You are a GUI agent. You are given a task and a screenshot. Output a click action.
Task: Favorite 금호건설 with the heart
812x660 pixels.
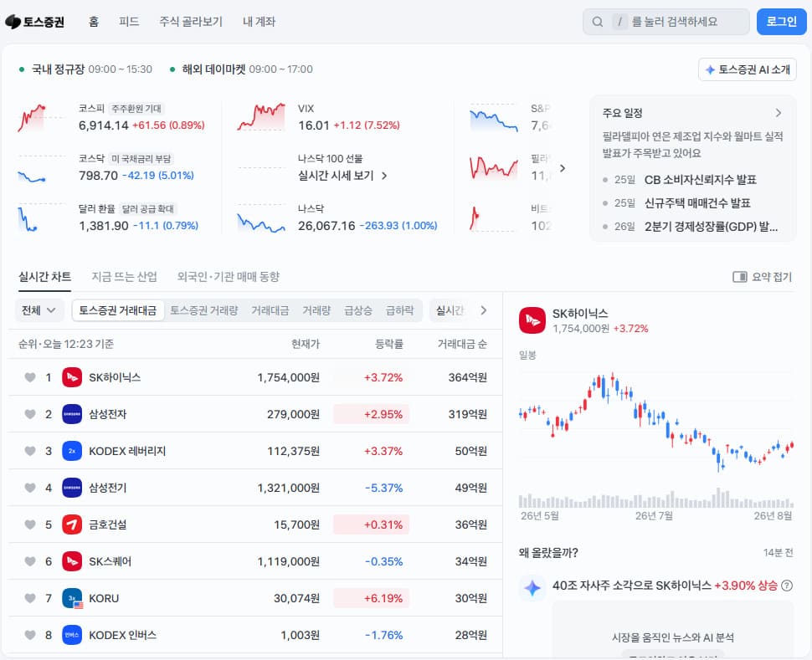30,524
